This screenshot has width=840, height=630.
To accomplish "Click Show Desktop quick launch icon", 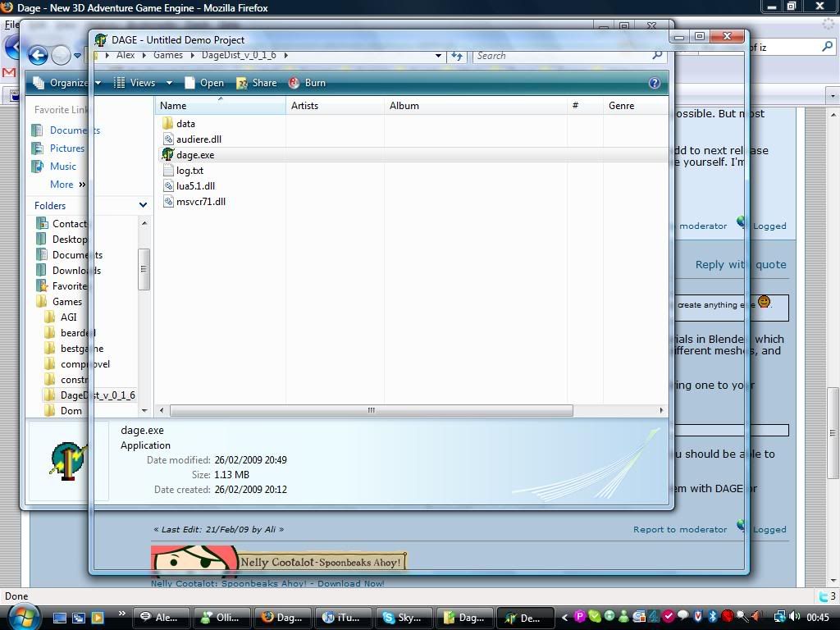I will point(59,618).
